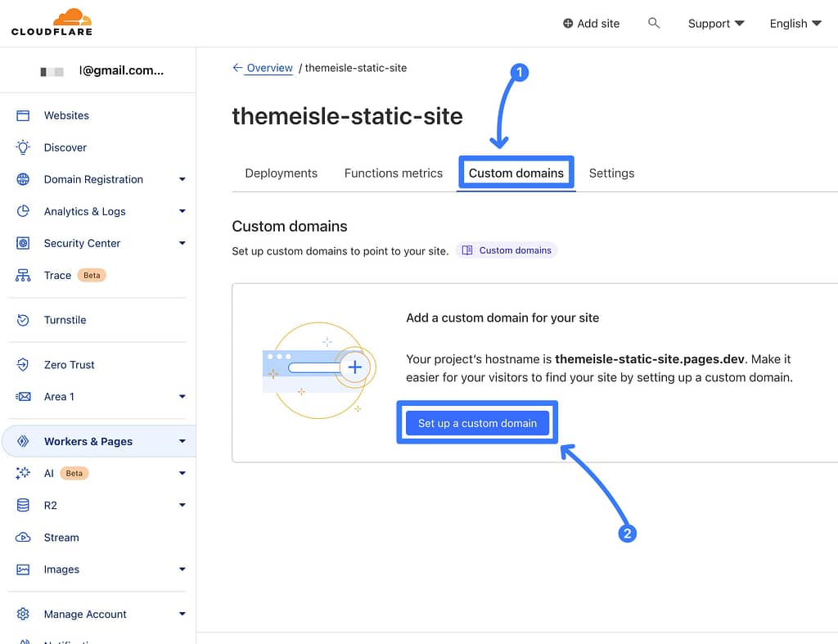Image resolution: width=838 pixels, height=644 pixels.
Task: Click the custom domain illustration
Action: point(319,371)
